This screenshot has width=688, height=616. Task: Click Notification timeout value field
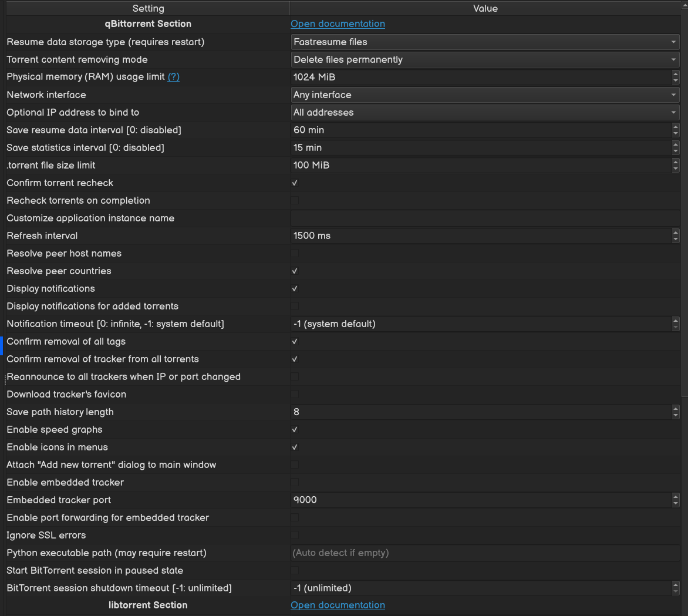(481, 324)
